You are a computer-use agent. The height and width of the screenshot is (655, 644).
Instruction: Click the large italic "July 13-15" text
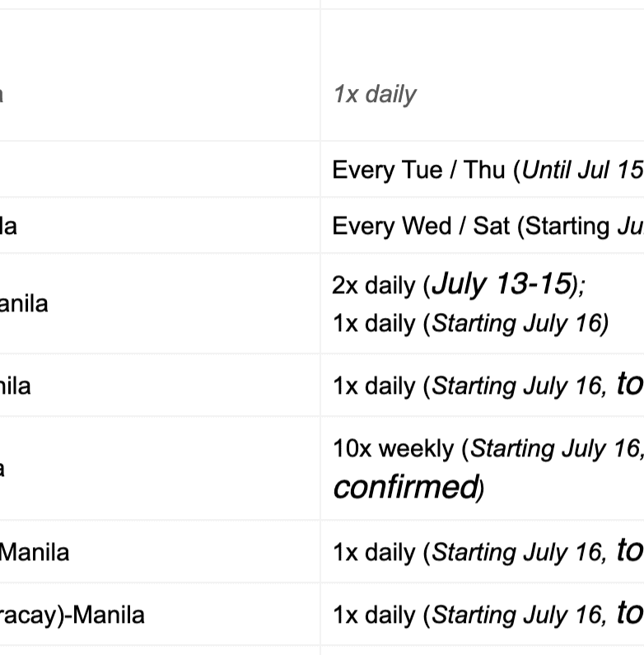(x=502, y=284)
